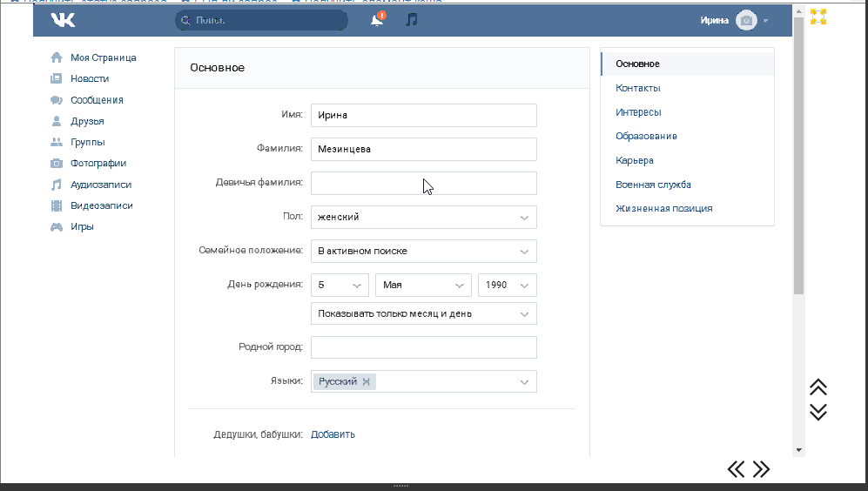Image resolution: width=868 pixels, height=491 pixels.
Task: Remove the Русский language tag
Action: click(x=367, y=381)
